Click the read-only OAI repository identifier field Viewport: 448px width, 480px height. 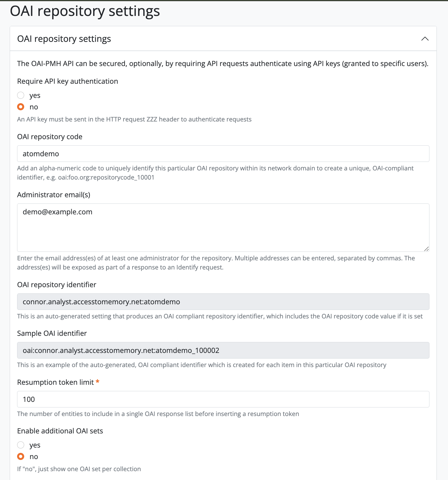223,302
